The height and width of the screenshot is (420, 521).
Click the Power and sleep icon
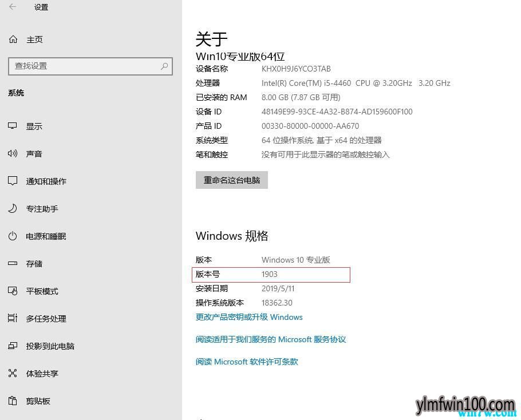[12, 236]
